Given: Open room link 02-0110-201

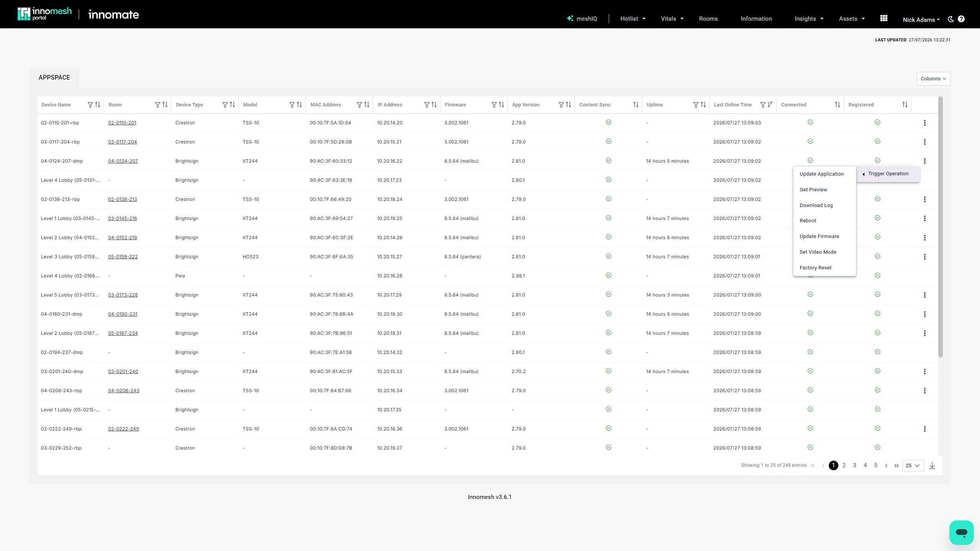Looking at the screenshot, I should [x=122, y=123].
